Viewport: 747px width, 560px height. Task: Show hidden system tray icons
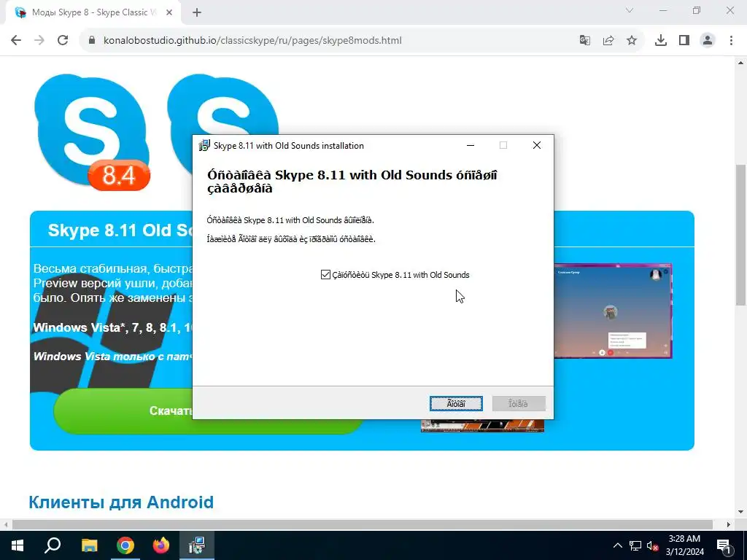[617, 545]
